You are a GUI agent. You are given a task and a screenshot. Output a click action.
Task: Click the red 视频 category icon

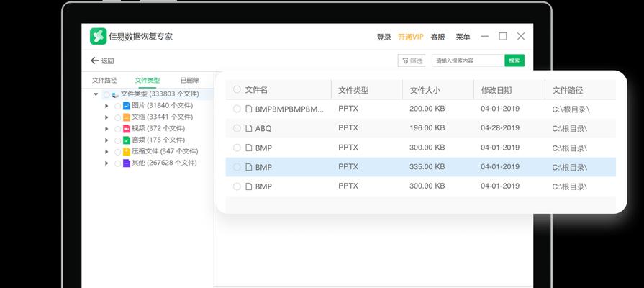pyautogui.click(x=127, y=129)
